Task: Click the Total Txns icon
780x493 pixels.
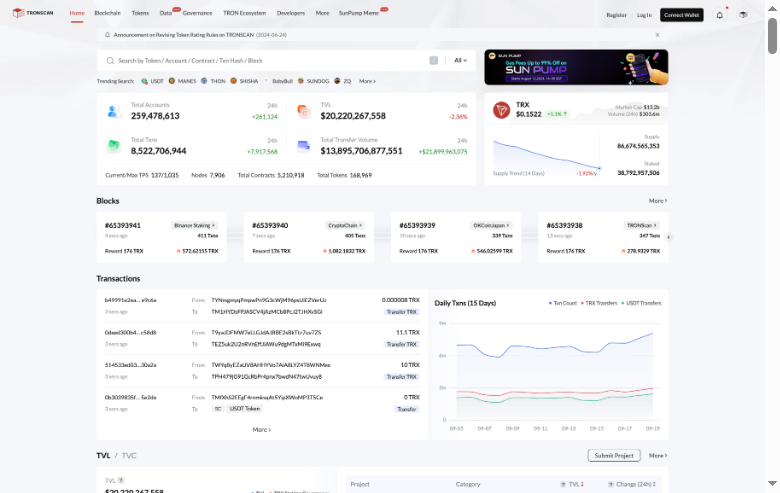Action: (x=114, y=147)
